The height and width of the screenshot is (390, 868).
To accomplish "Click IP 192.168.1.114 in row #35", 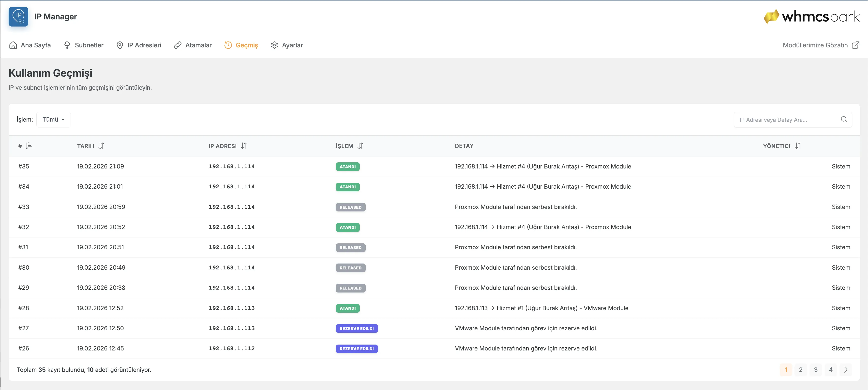I will [231, 166].
